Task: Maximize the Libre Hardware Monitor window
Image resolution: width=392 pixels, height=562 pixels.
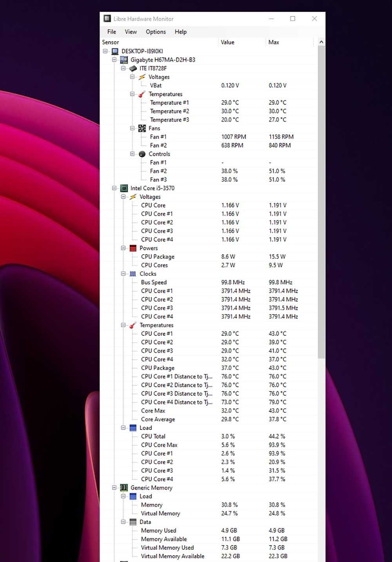Action: point(292,18)
